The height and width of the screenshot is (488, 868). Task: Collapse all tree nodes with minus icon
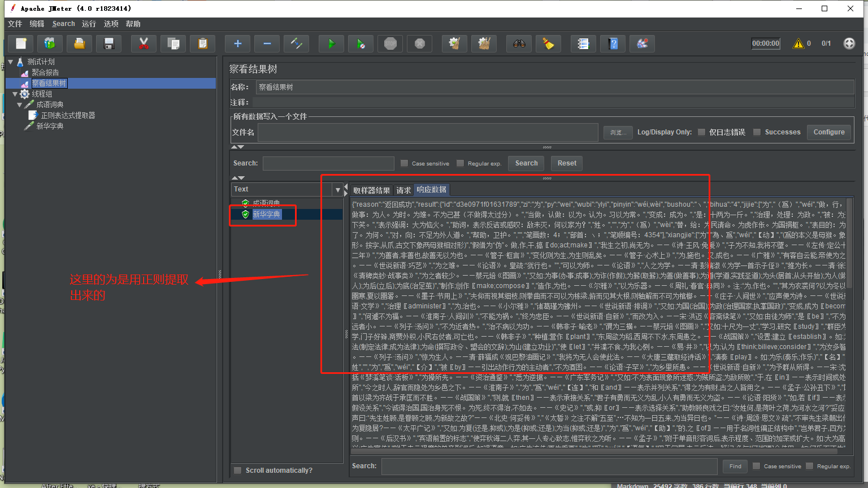point(267,43)
